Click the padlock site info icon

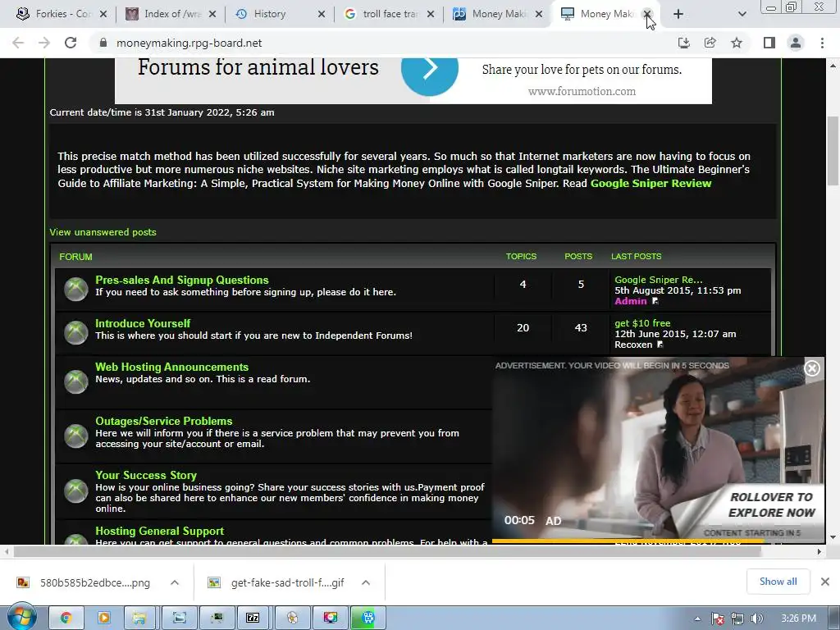(103, 43)
